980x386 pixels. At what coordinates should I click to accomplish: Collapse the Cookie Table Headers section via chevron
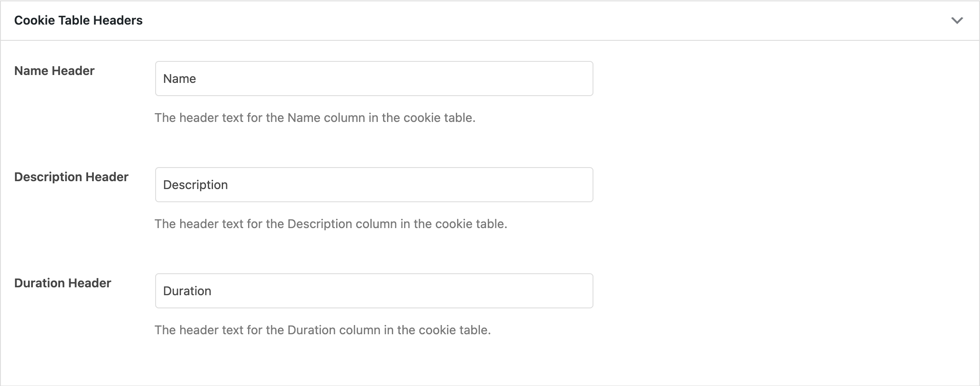pyautogui.click(x=957, y=20)
